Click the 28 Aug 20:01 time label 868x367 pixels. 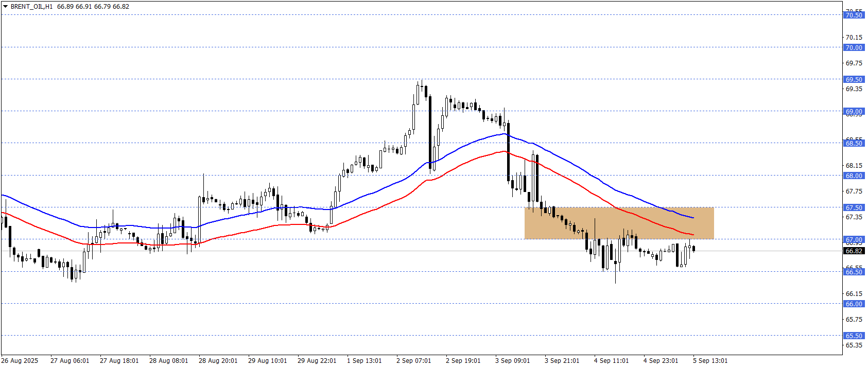218,361
